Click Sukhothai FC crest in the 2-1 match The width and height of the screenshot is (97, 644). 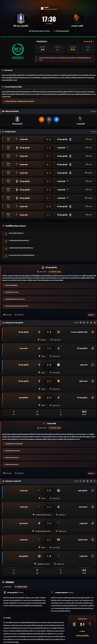pos(58,381)
